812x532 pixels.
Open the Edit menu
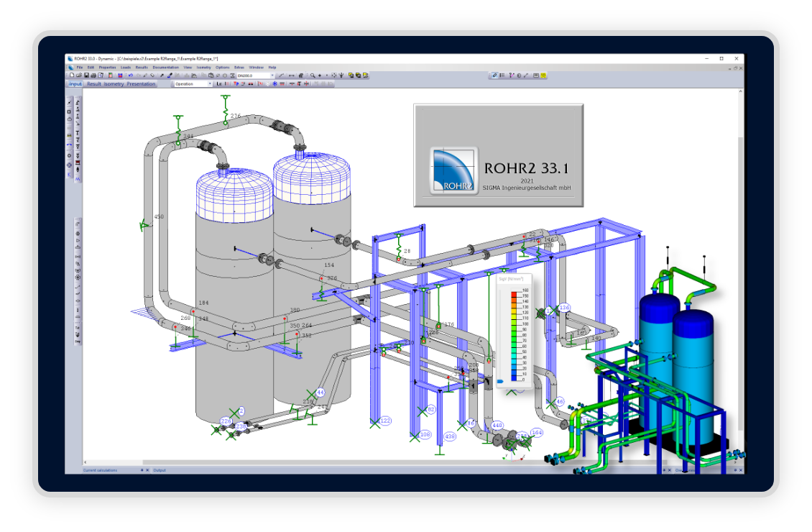[91, 68]
